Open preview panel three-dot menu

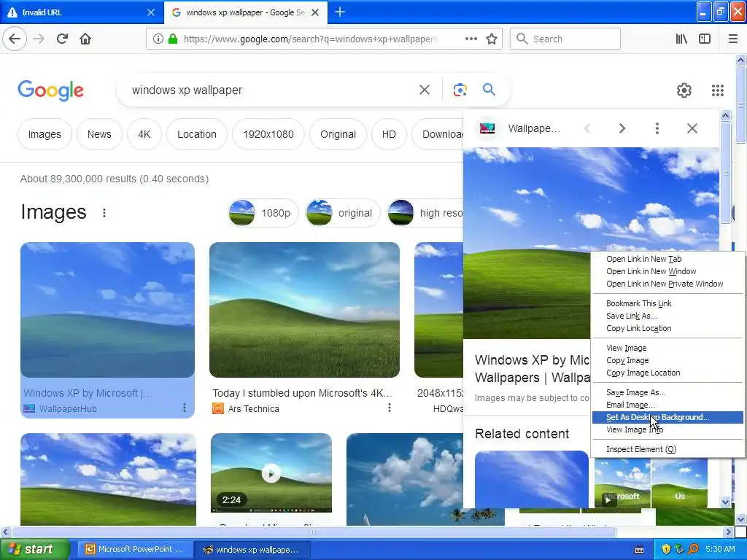tap(657, 128)
